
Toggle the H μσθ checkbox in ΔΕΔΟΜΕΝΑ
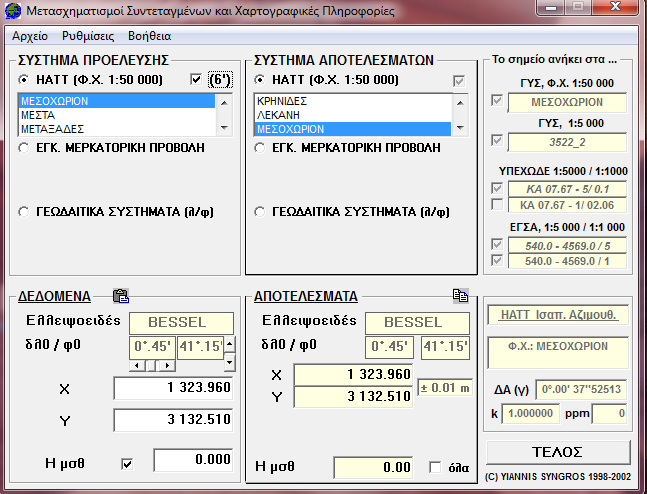[127, 464]
